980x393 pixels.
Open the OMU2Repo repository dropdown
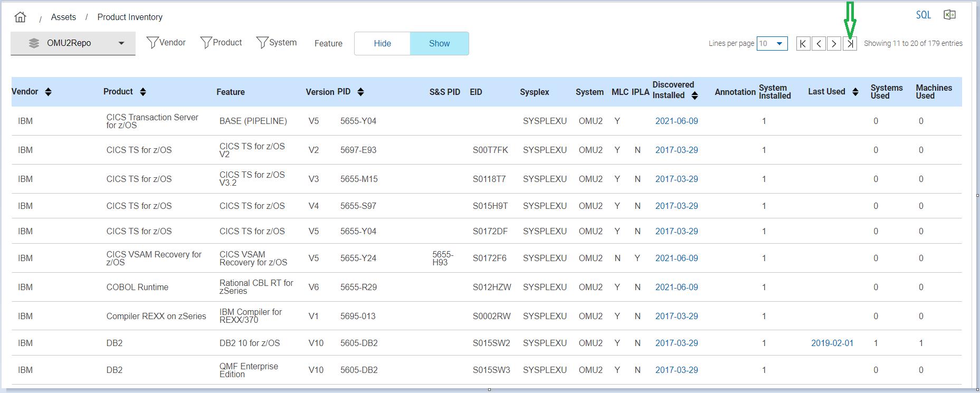[x=73, y=43]
